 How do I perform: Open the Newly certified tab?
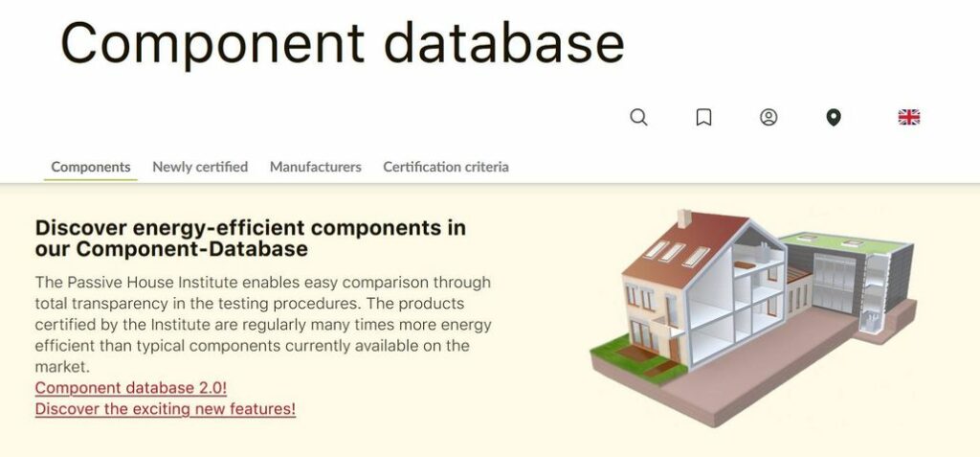coord(200,167)
